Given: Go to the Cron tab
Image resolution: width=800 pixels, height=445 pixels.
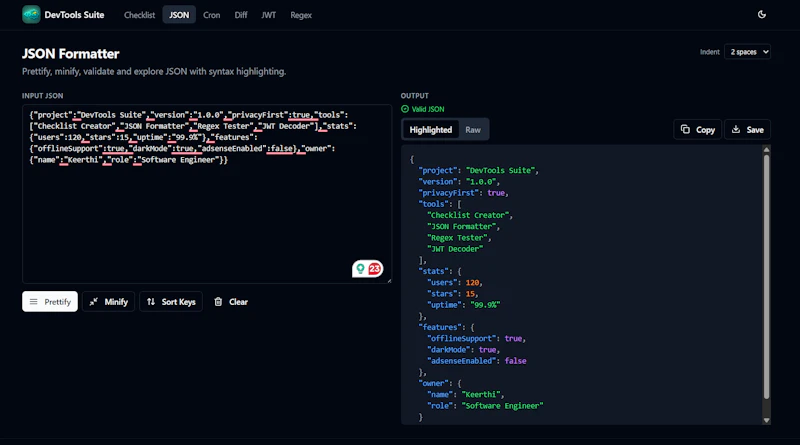Looking at the screenshot, I should click(212, 15).
